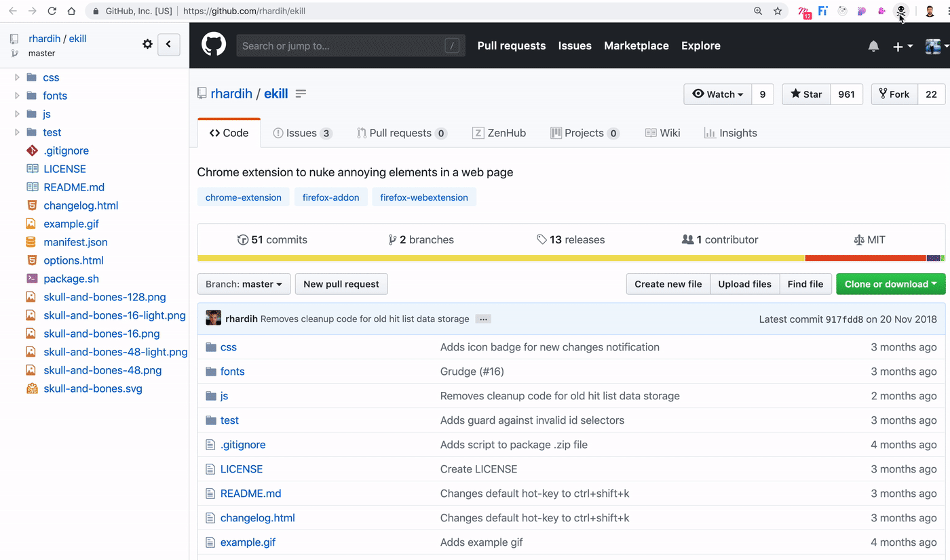This screenshot has height=560, width=950.
Task: View the 961 stargazers count
Action: [x=846, y=94]
